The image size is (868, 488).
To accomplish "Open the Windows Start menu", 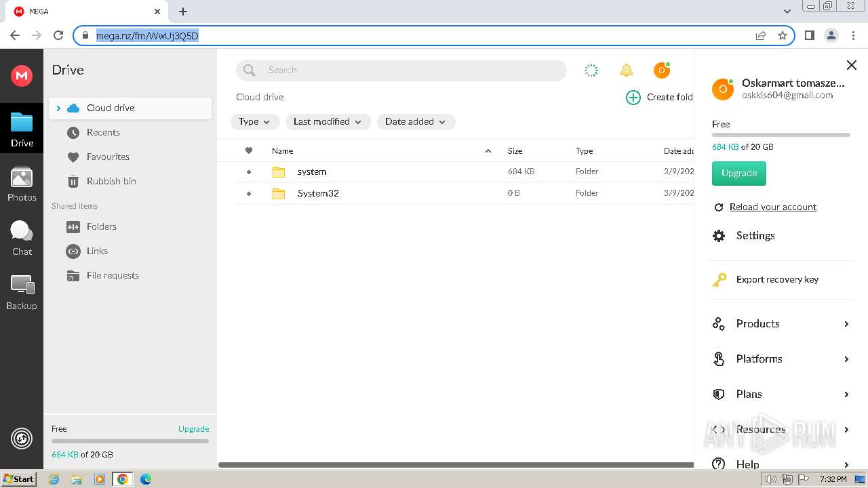I will [x=19, y=479].
